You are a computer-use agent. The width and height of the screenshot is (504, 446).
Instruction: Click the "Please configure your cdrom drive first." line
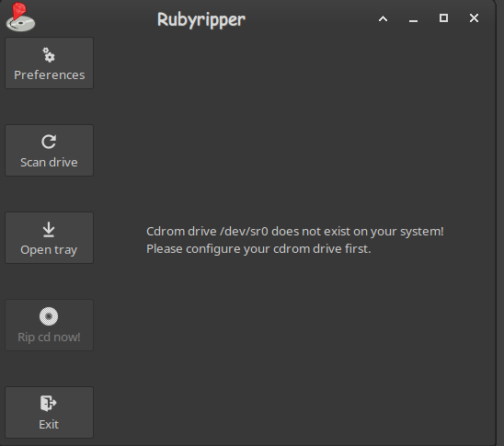(x=258, y=249)
